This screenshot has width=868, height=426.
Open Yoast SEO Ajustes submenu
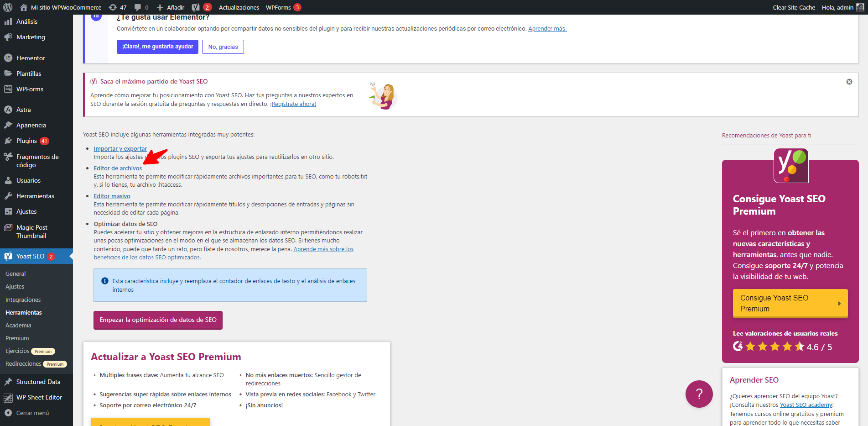(15, 287)
